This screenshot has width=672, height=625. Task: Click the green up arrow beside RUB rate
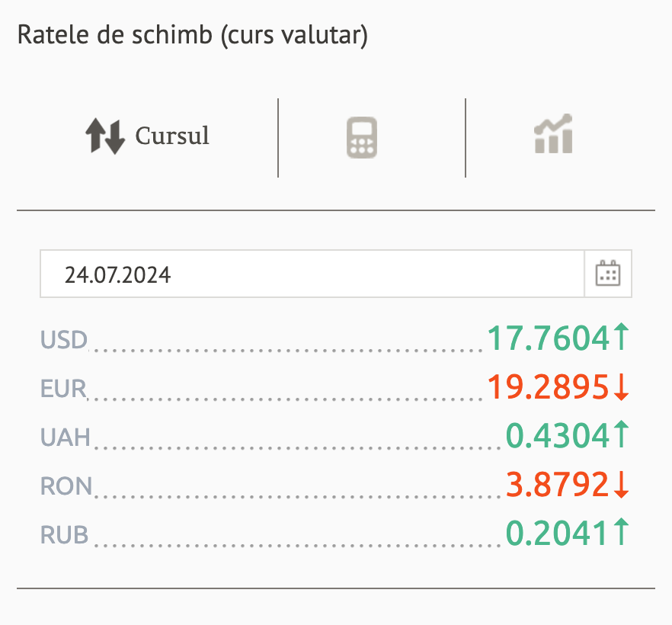(x=622, y=533)
